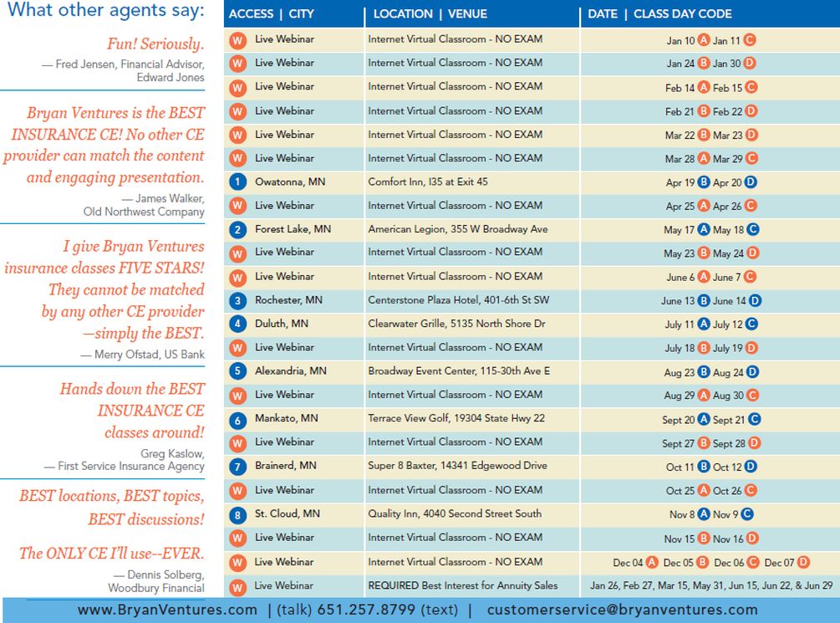This screenshot has height=623, width=840.
Task: Tap the A code circle after Dec 04
Action: point(651,562)
